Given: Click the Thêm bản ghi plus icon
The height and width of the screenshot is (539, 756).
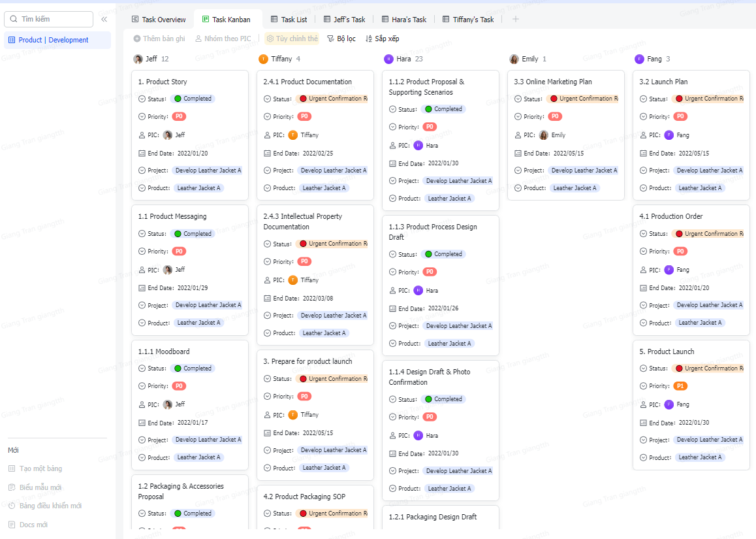Looking at the screenshot, I should click(137, 39).
